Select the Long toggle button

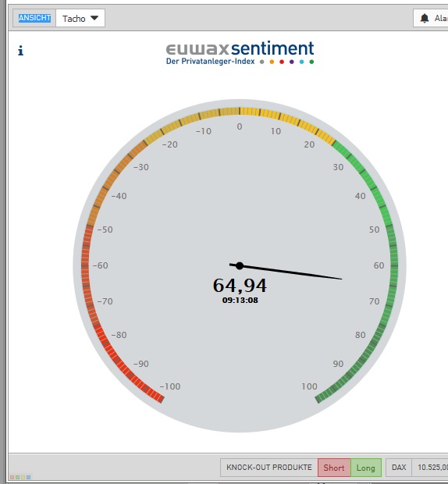point(366,468)
